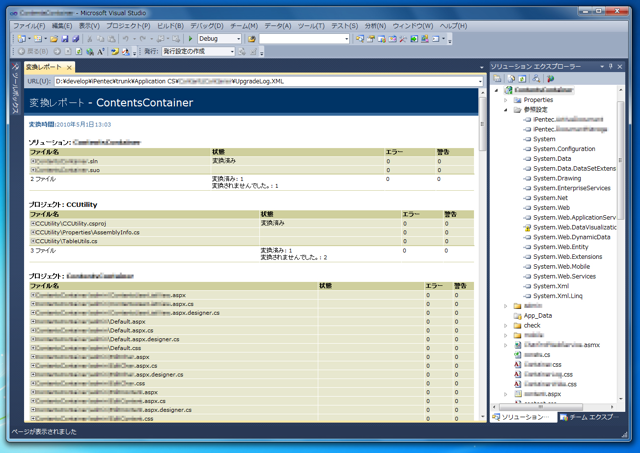This screenshot has width=640, height=453.
Task: Click the Add New Item toolbar icon
Action: click(38, 39)
